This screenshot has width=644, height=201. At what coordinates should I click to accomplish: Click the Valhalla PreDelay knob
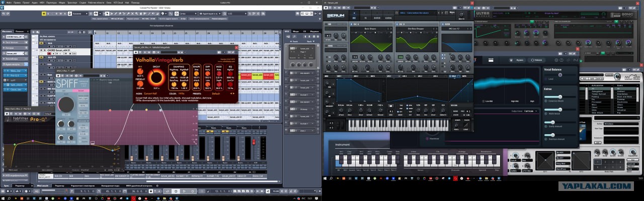tap(140, 83)
